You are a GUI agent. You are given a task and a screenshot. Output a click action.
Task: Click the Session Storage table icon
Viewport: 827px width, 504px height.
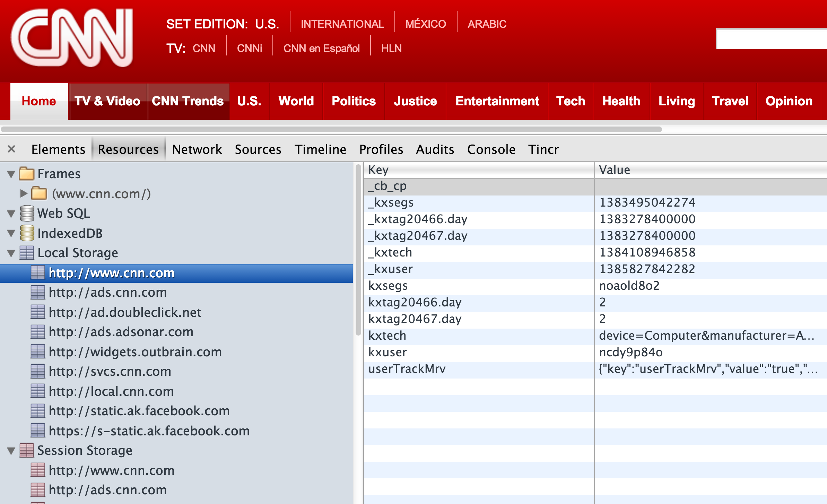27,451
